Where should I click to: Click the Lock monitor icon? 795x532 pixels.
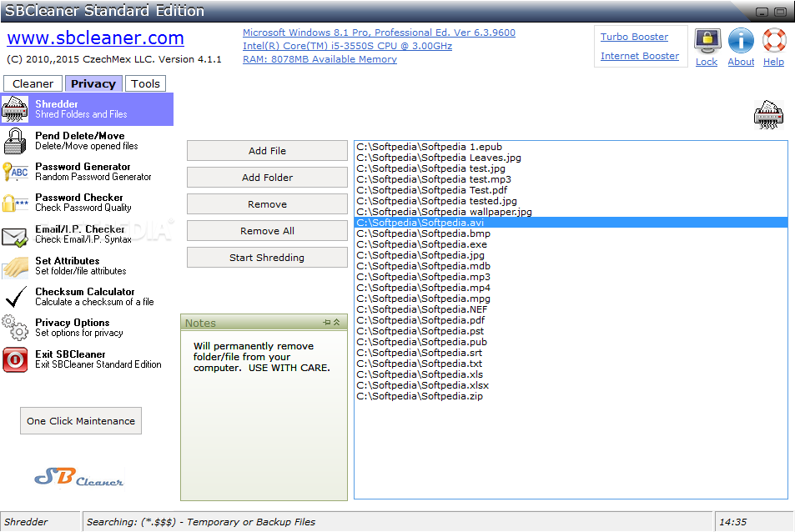tap(707, 41)
